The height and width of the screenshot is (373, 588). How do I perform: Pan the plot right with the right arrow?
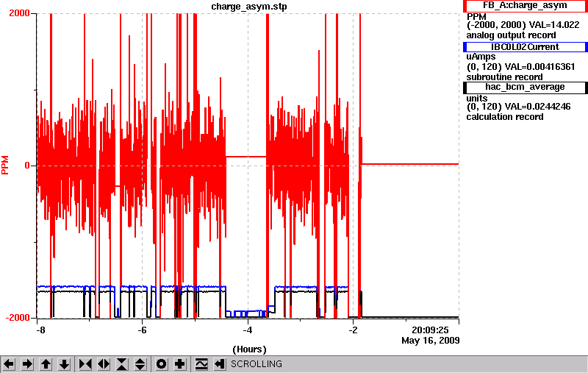tap(27, 364)
